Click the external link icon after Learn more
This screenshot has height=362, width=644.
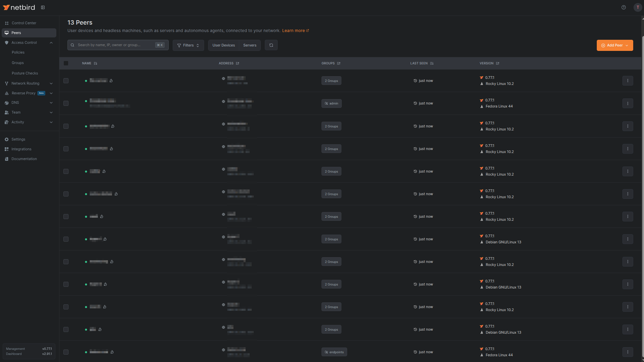(x=308, y=31)
